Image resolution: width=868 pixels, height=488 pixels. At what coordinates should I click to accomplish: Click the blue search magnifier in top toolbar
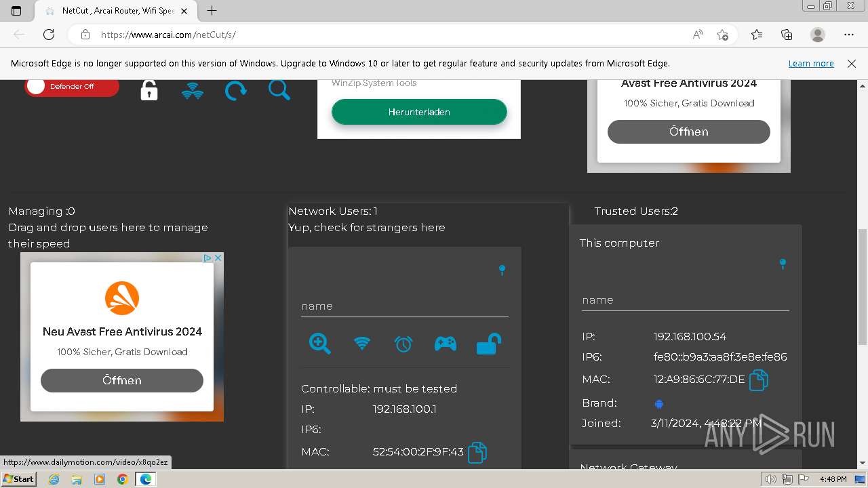pos(279,89)
